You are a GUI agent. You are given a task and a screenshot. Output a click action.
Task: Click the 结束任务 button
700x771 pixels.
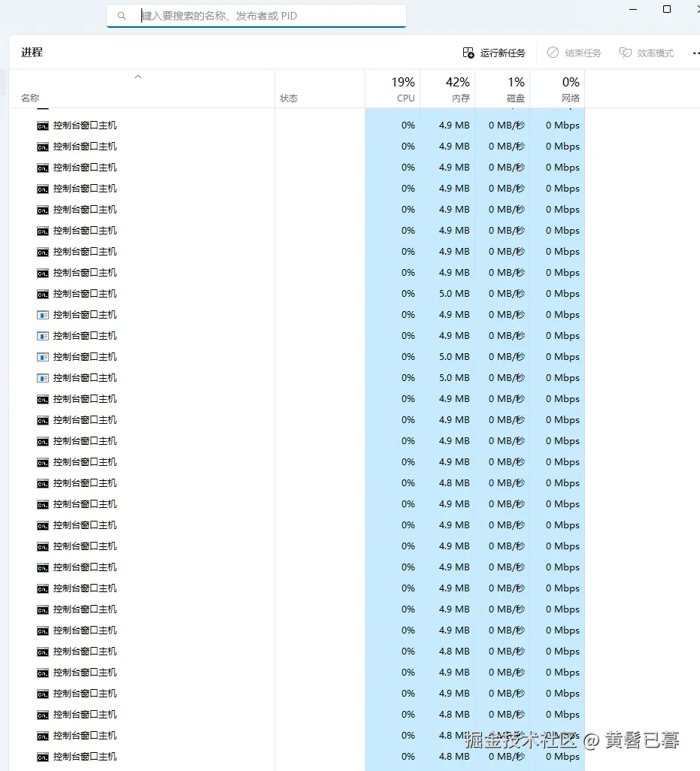click(x=574, y=53)
